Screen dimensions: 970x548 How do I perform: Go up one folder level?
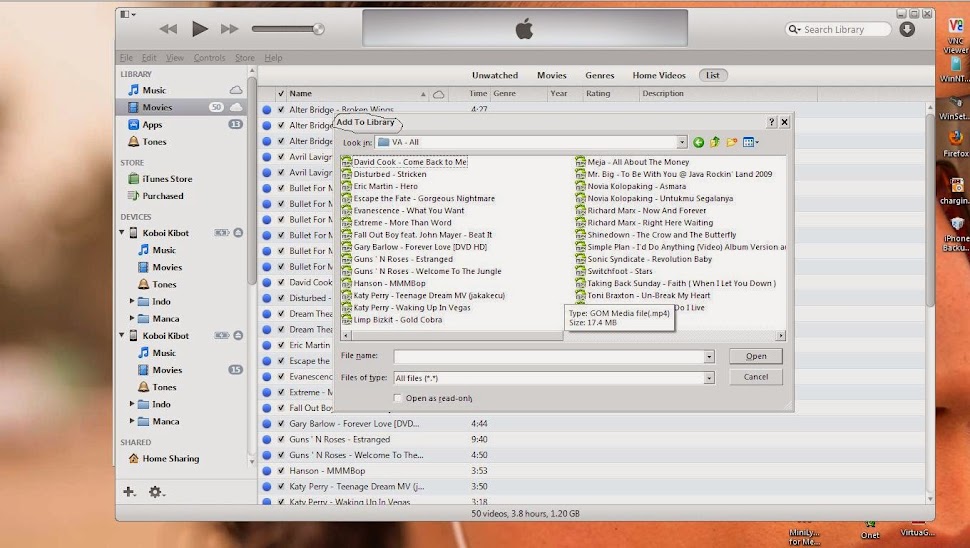[715, 142]
